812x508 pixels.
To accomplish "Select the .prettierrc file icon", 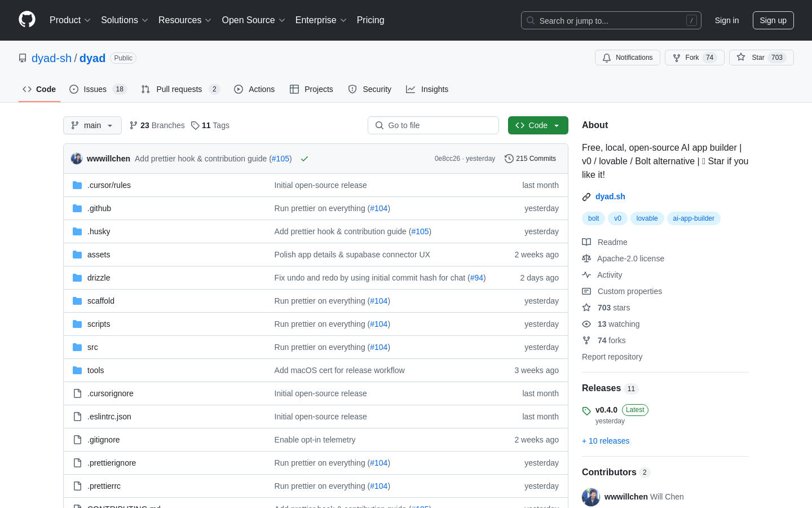I will pos(77,486).
